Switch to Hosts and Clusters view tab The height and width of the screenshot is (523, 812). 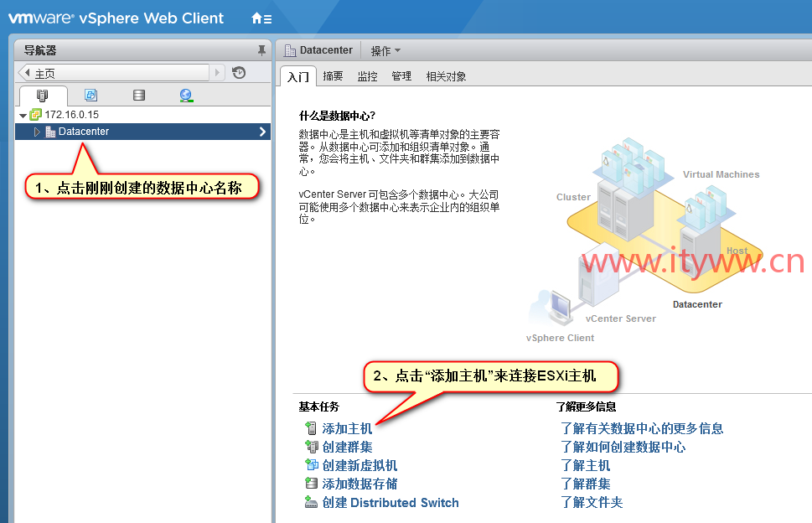[x=43, y=96]
